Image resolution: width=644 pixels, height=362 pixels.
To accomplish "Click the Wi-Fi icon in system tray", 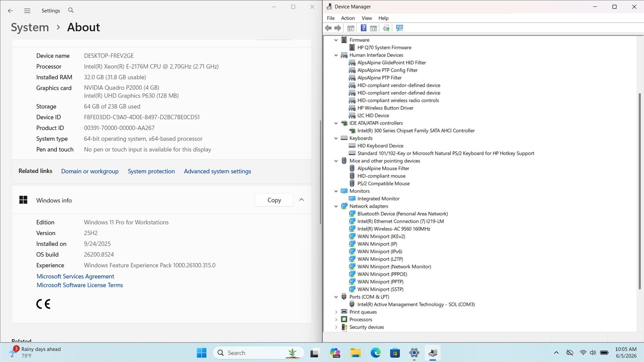I will [583, 353].
